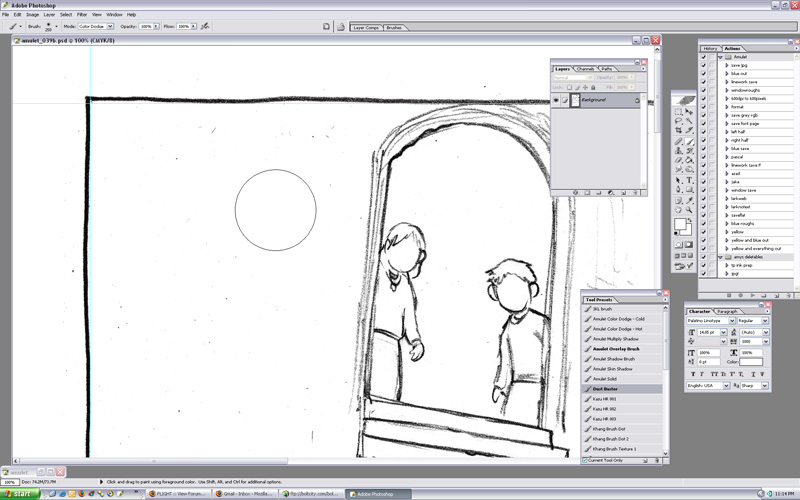
Task: Play the selected action in Actions panel
Action: click(753, 295)
